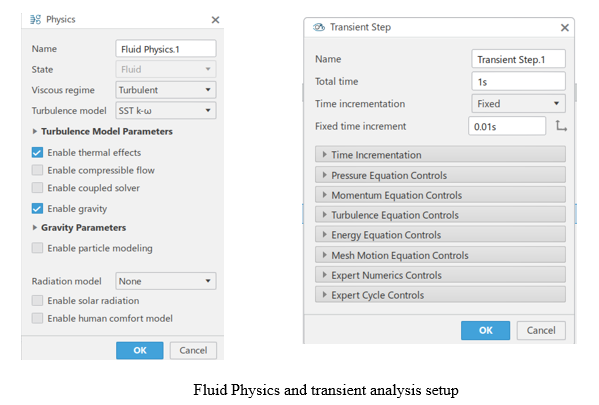Screen dimensions: 599x405
Task: Close the Physics dialog
Action: point(215,20)
